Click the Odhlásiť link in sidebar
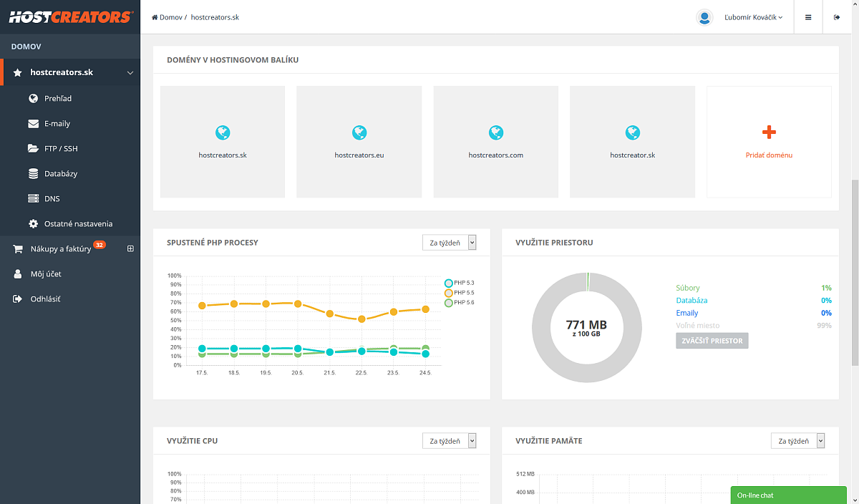 (45, 299)
